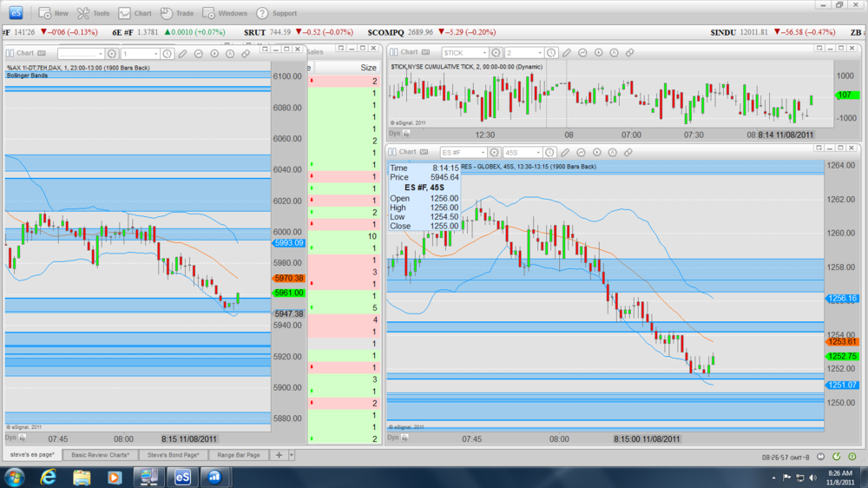Image resolution: width=868 pixels, height=488 pixels.
Task: Click replay play icon in DAX chart
Action: click(214, 54)
